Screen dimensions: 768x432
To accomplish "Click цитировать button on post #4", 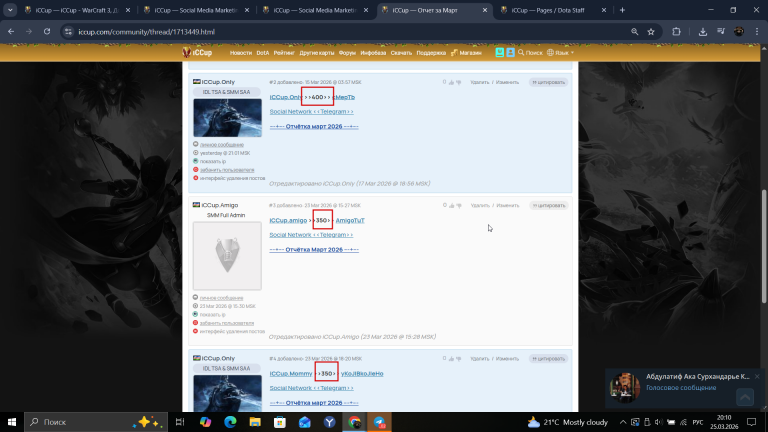I will pos(549,359).
